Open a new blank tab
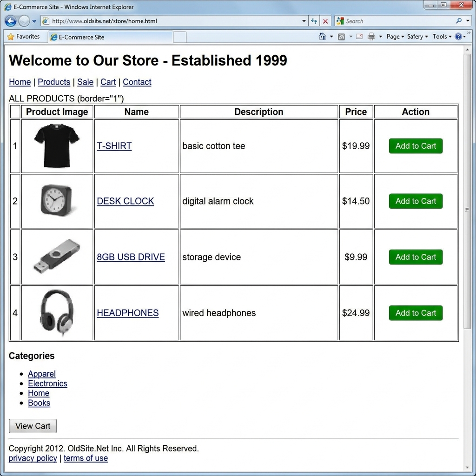 [180, 37]
